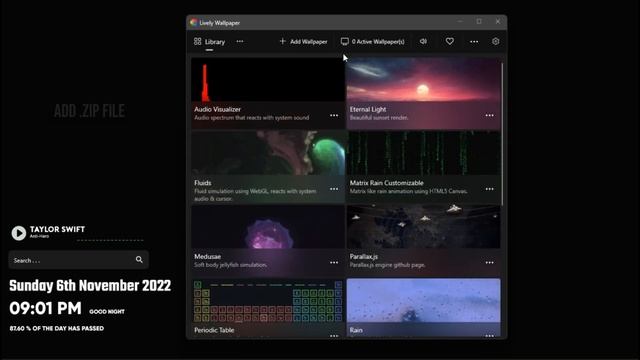This screenshot has height=360, width=640.
Task: Click the 'Sunday 6th November 2022' date text
Action: [x=90, y=286]
